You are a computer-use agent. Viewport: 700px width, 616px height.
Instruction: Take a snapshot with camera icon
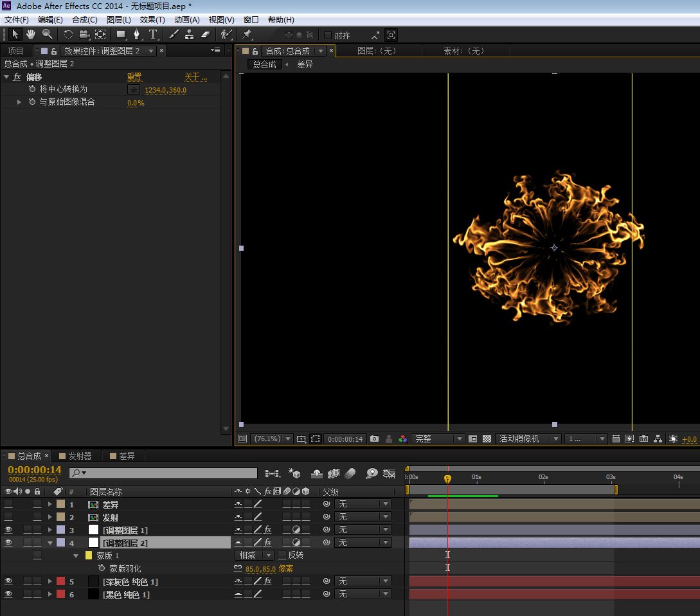[374, 439]
